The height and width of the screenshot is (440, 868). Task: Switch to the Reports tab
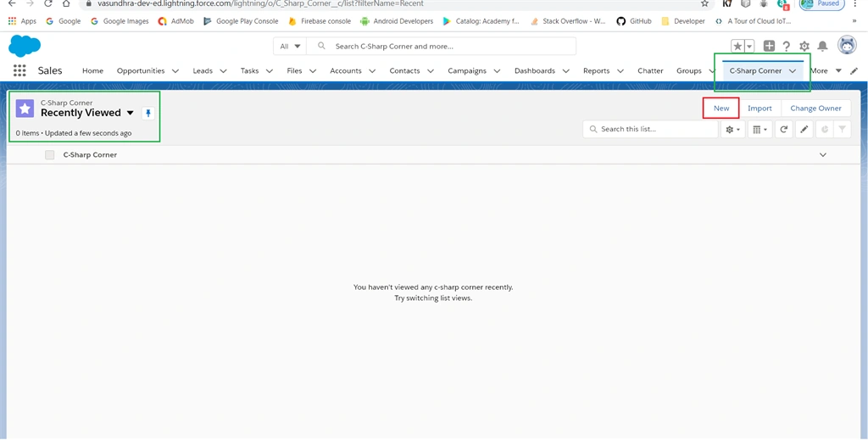(x=596, y=71)
